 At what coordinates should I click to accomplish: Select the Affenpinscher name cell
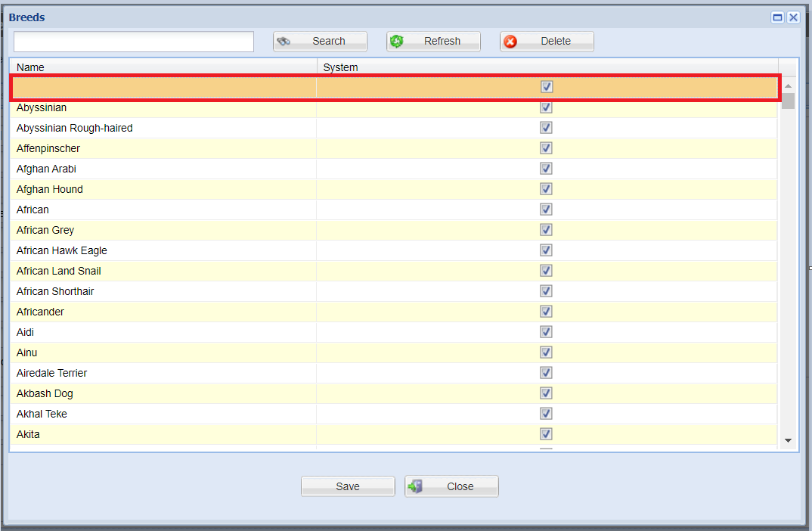click(163, 148)
